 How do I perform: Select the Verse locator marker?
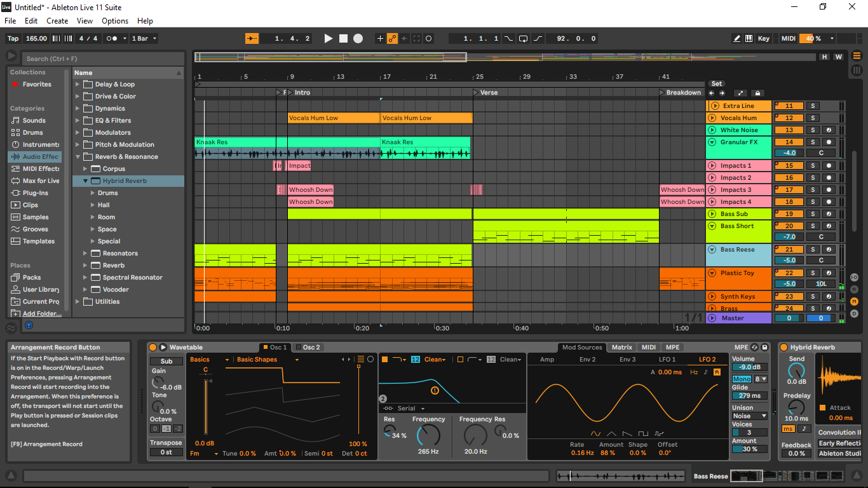[485, 93]
